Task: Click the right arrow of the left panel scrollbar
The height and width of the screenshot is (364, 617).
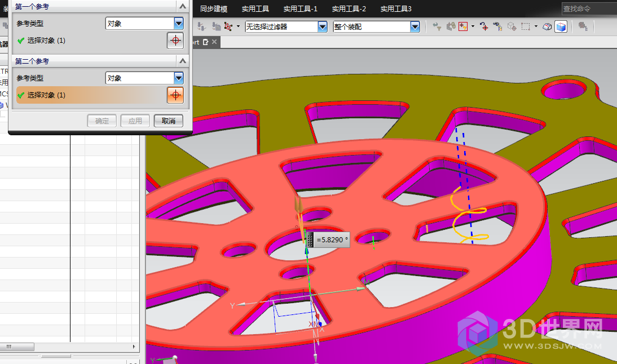Action: pyautogui.click(x=134, y=347)
